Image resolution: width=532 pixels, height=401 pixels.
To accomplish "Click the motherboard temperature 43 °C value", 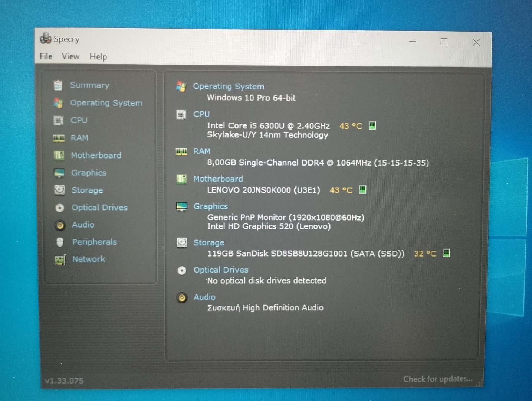I will [x=341, y=190].
